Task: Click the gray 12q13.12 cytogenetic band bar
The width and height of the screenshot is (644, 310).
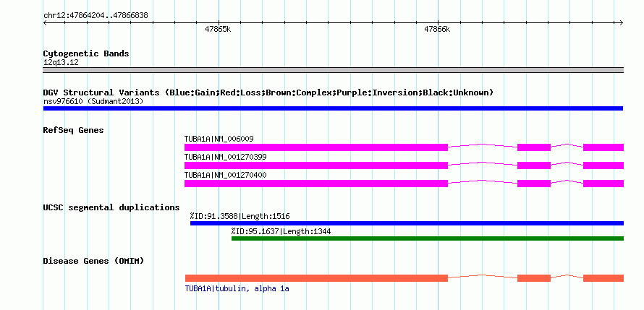Action: [333, 70]
